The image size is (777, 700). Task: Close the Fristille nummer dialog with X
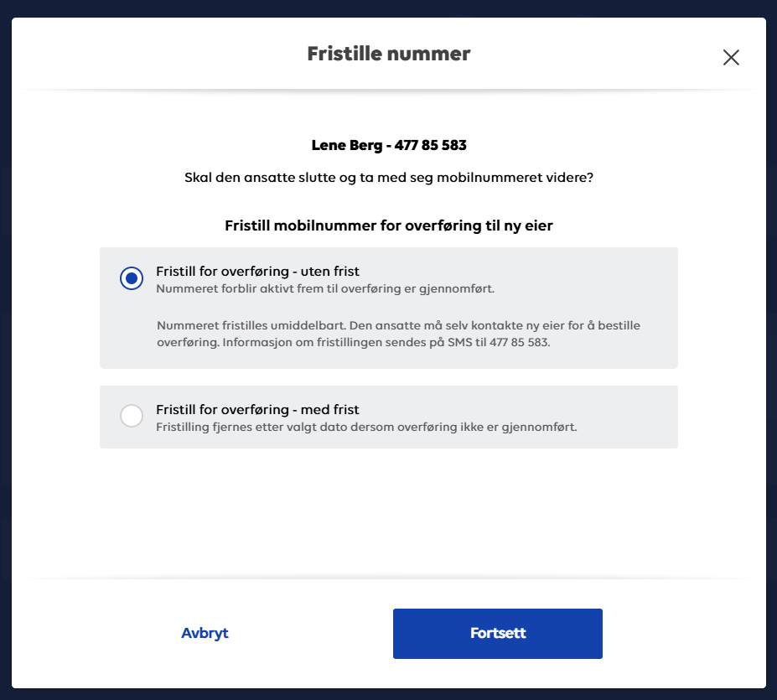point(731,58)
